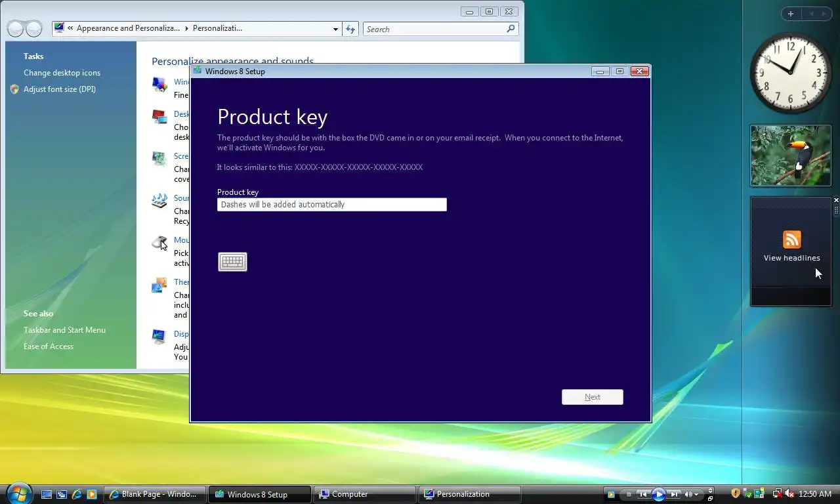Viewport: 840px width, 504px height.
Task: Click the shield icon beside Adjust font size
Action: pyautogui.click(x=14, y=89)
